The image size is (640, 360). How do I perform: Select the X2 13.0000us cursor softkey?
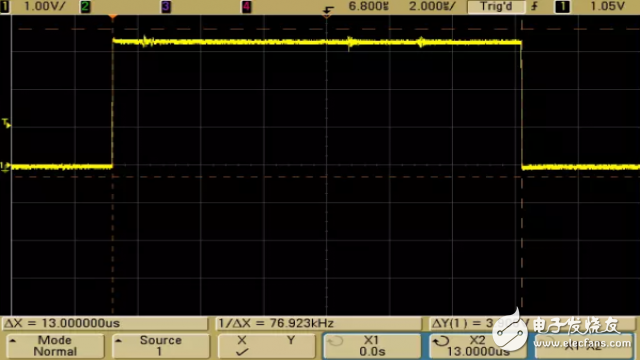point(478,346)
